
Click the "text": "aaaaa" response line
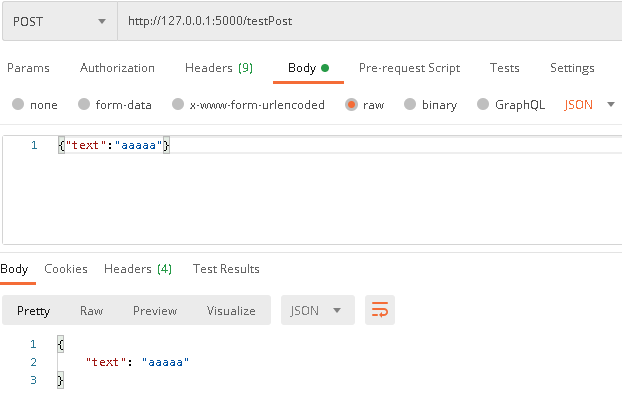pos(137,362)
